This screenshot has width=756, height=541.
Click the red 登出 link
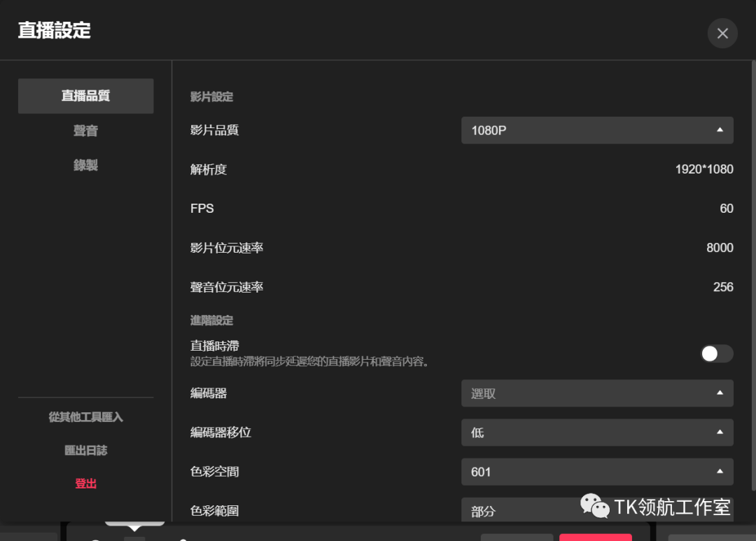point(85,484)
